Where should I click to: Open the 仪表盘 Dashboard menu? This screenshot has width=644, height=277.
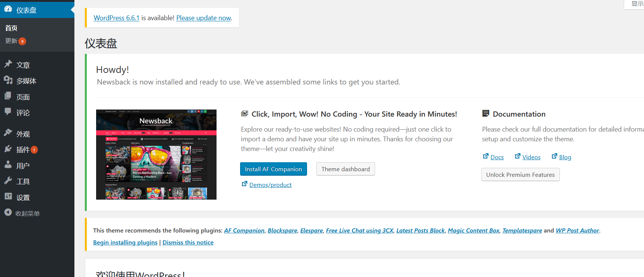tap(37, 10)
